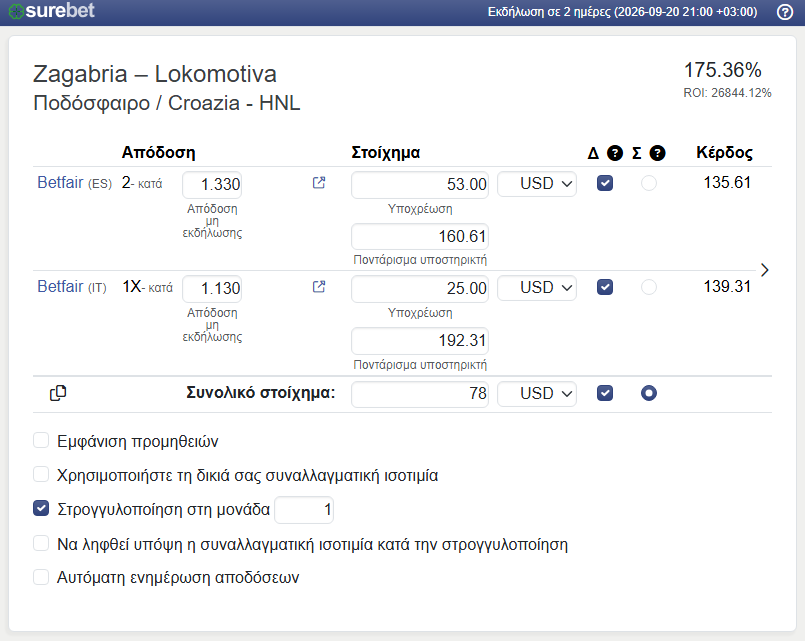Enable Χρησιμοποιήστε τη δικιά σας συναλλαγματική ισοτιμία
The image size is (805, 641).
pyautogui.click(x=41, y=474)
